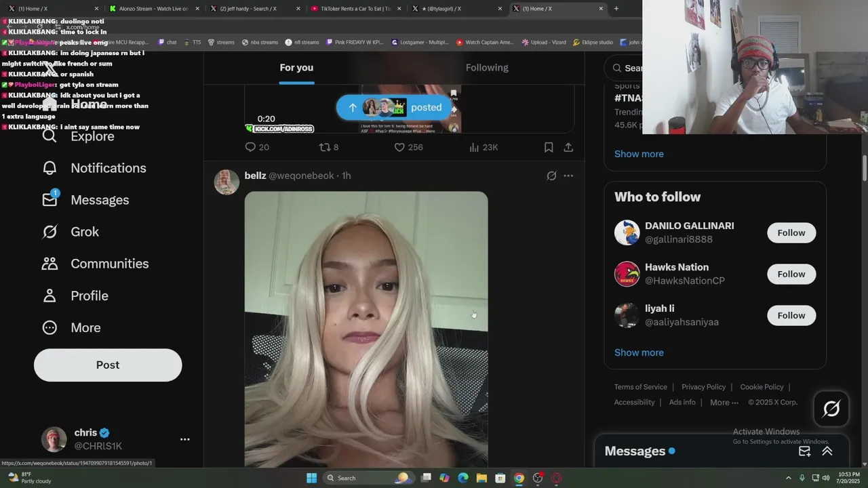This screenshot has width=868, height=488.
Task: Click microphone icon in system tray
Action: 802,478
